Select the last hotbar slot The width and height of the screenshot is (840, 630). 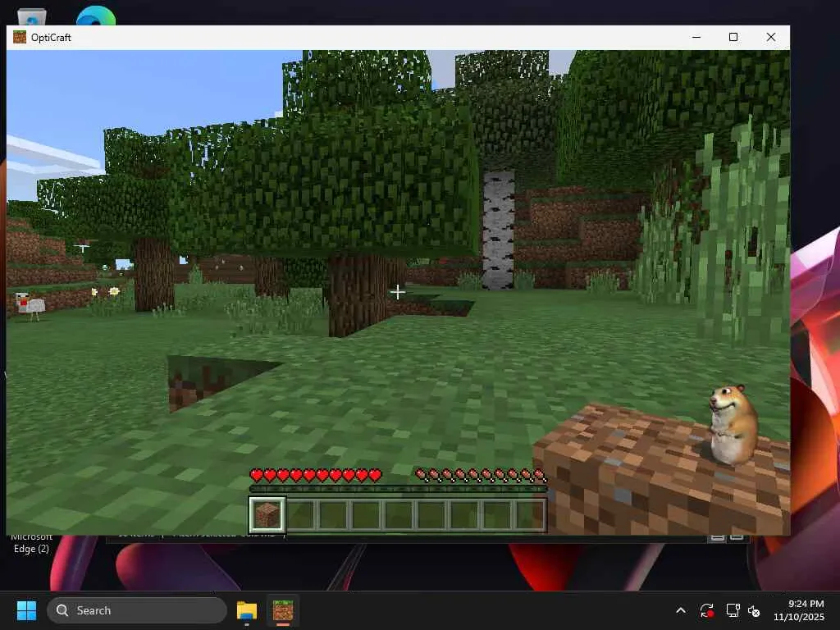pos(530,515)
